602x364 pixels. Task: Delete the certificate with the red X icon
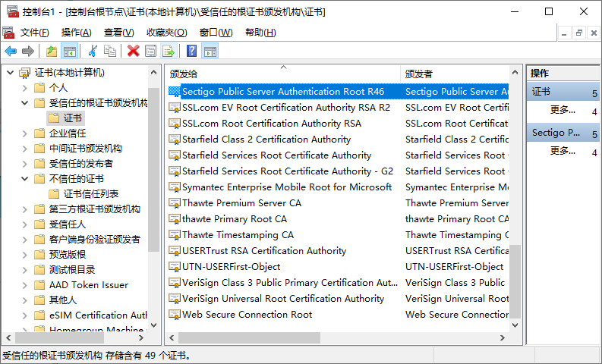click(x=134, y=51)
